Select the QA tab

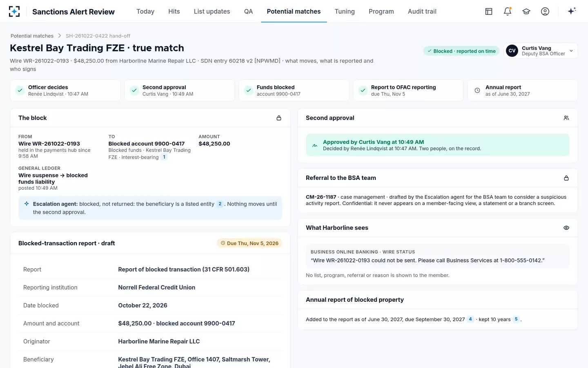248,11
